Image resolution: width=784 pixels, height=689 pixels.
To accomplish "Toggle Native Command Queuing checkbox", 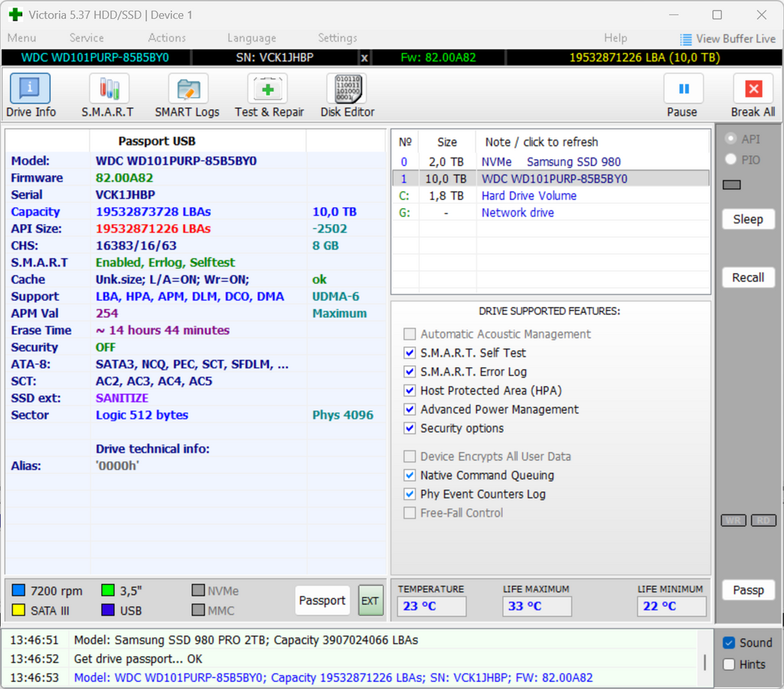I will pyautogui.click(x=410, y=475).
